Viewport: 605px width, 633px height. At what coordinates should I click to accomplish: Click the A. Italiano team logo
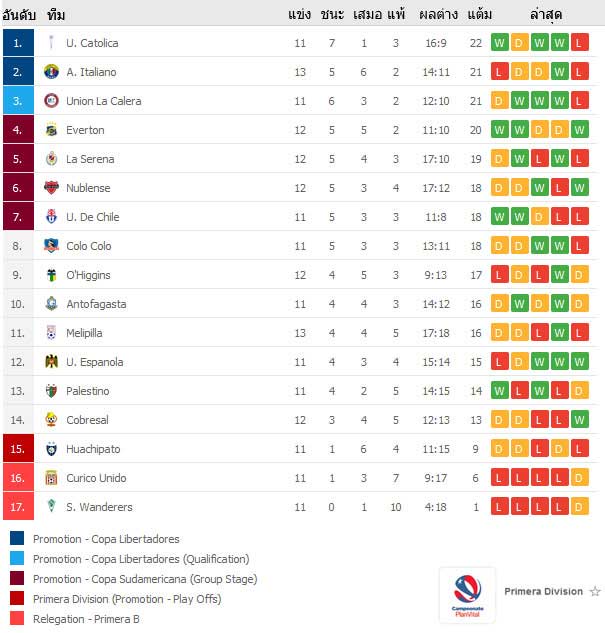tap(51, 72)
